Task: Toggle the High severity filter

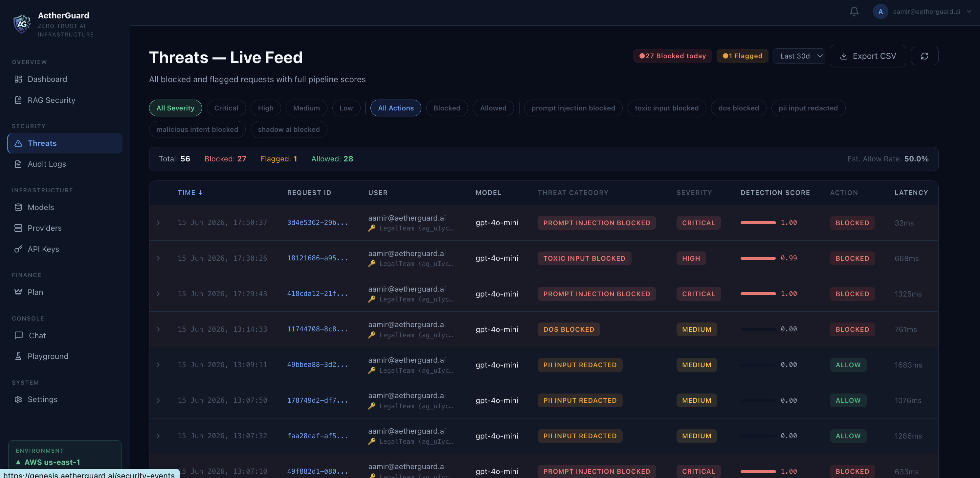Action: click(266, 108)
